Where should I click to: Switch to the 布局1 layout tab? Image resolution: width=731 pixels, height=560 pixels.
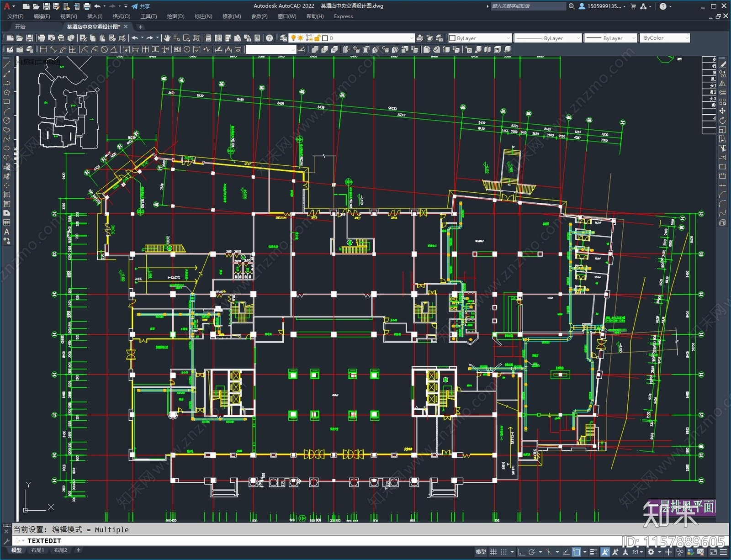[x=37, y=550]
